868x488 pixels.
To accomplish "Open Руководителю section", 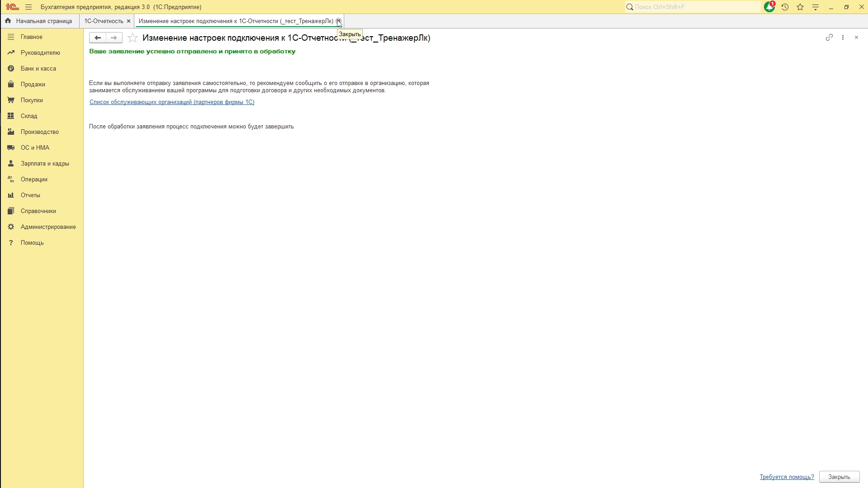I will [42, 53].
